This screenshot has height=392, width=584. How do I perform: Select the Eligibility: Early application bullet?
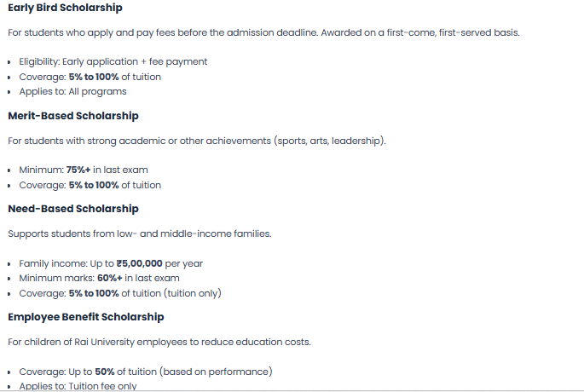coord(113,61)
